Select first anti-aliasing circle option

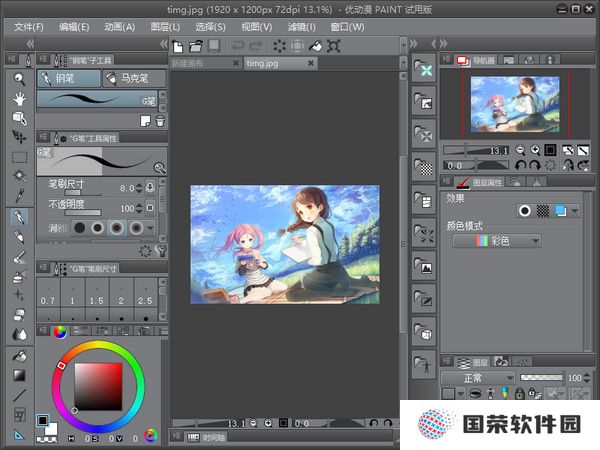tap(80, 228)
